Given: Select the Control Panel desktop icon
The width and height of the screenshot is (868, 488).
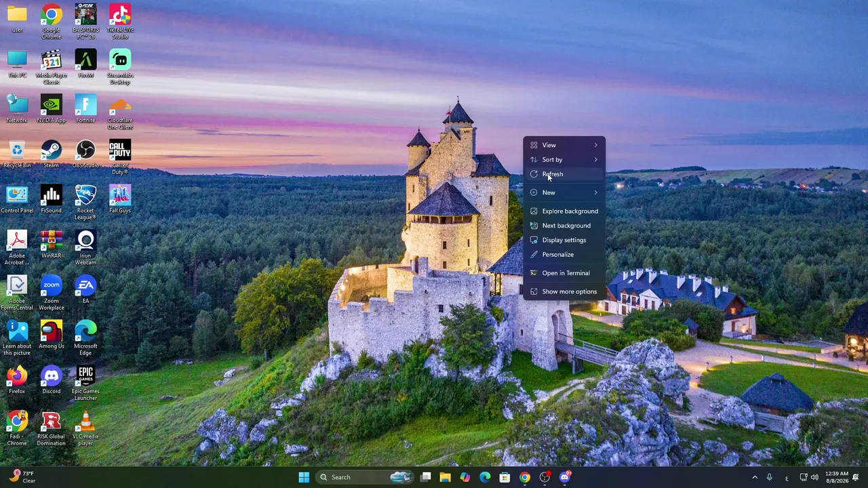Looking at the screenshot, I should click(17, 199).
